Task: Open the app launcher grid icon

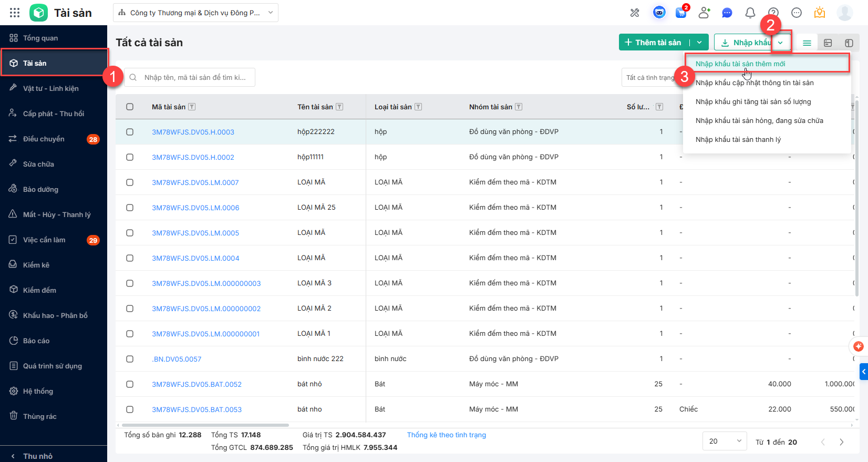Action: [15, 13]
